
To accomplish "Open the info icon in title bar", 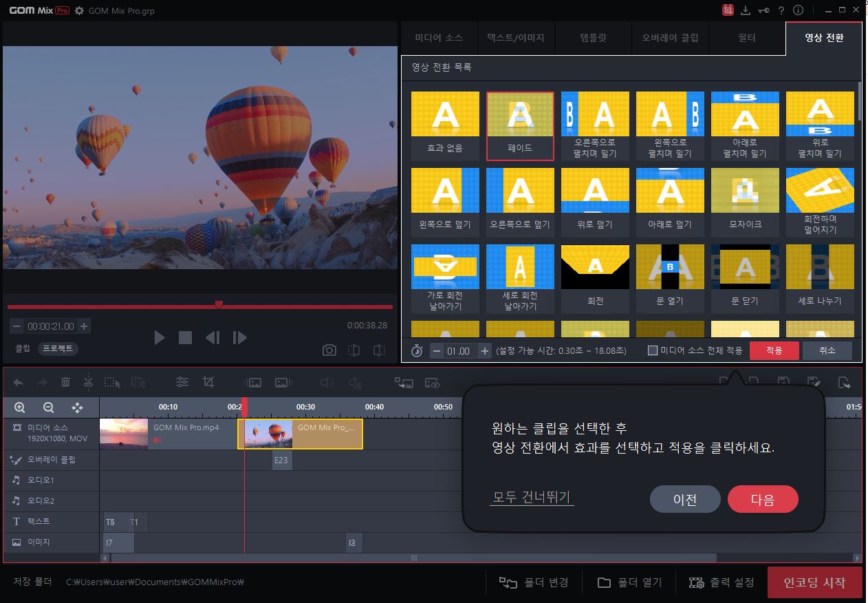I will click(x=798, y=10).
